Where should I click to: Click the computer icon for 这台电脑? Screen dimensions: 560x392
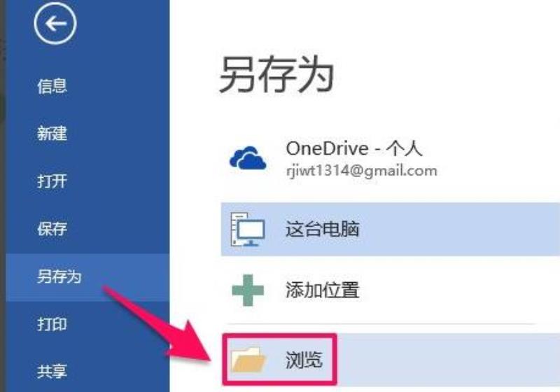[248, 229]
